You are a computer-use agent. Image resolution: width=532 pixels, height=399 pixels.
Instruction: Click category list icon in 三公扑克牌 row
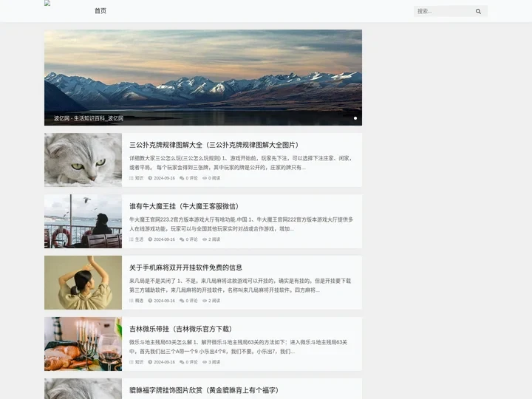click(x=132, y=178)
